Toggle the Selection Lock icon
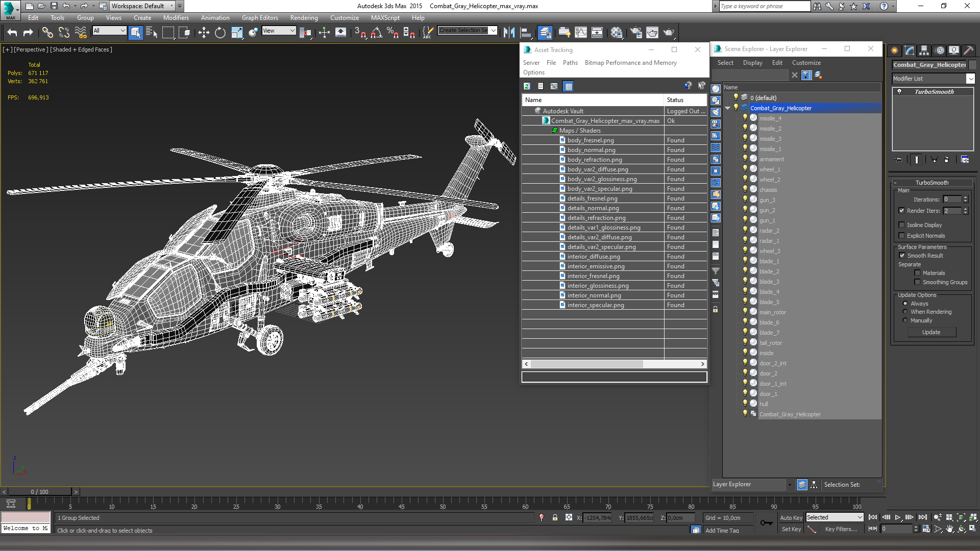 tap(555, 517)
